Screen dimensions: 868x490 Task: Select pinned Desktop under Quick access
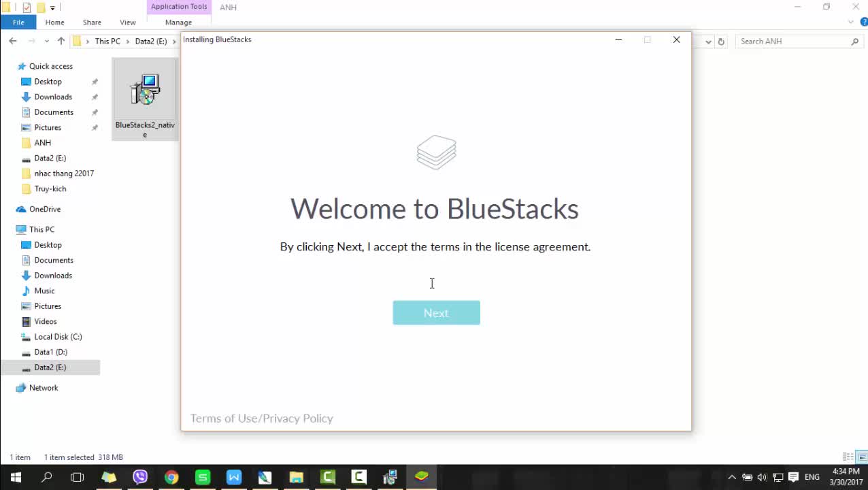point(48,82)
